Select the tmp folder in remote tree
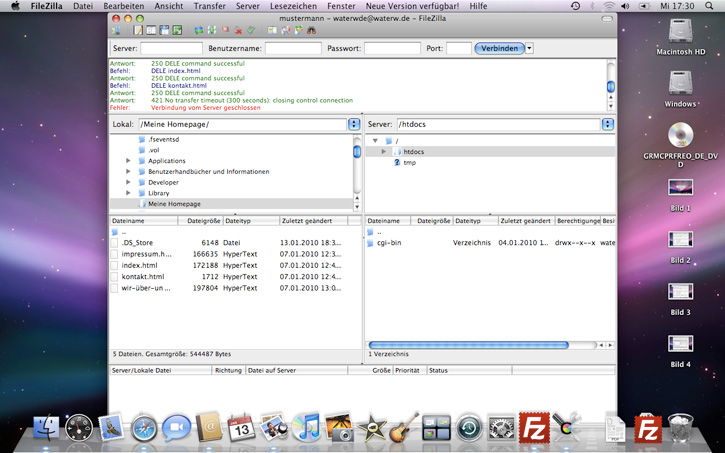The width and height of the screenshot is (725, 453). pyautogui.click(x=409, y=163)
